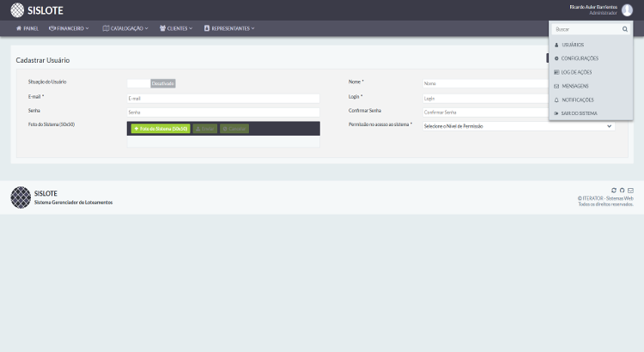This screenshot has height=352, width=644.
Task: Click the green Foto do Sistema upload button
Action: 161,129
